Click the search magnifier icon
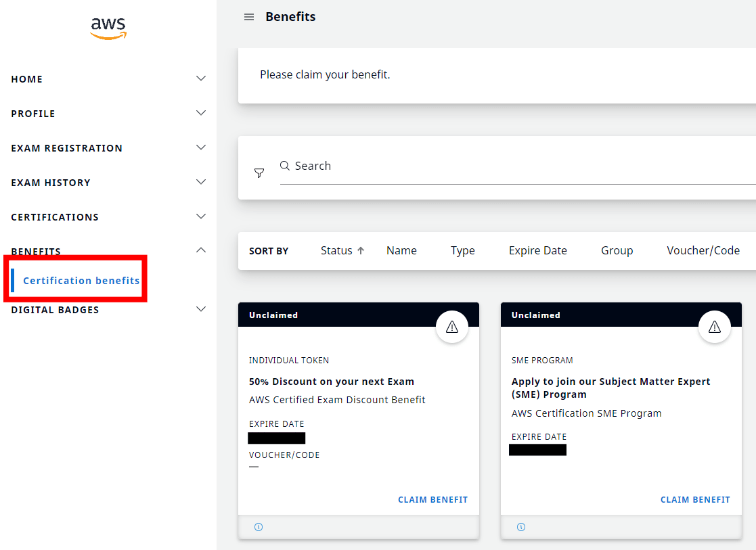This screenshot has width=756, height=550. coord(285,166)
